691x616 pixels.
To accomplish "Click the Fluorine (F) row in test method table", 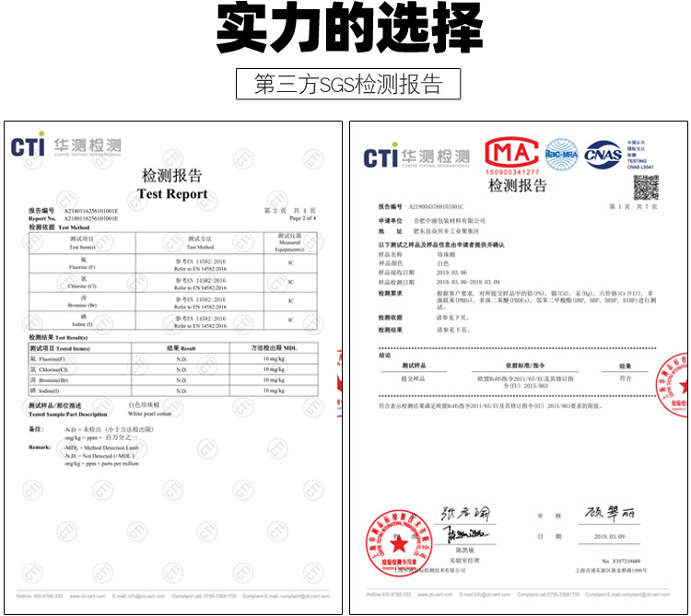I will point(172,263).
